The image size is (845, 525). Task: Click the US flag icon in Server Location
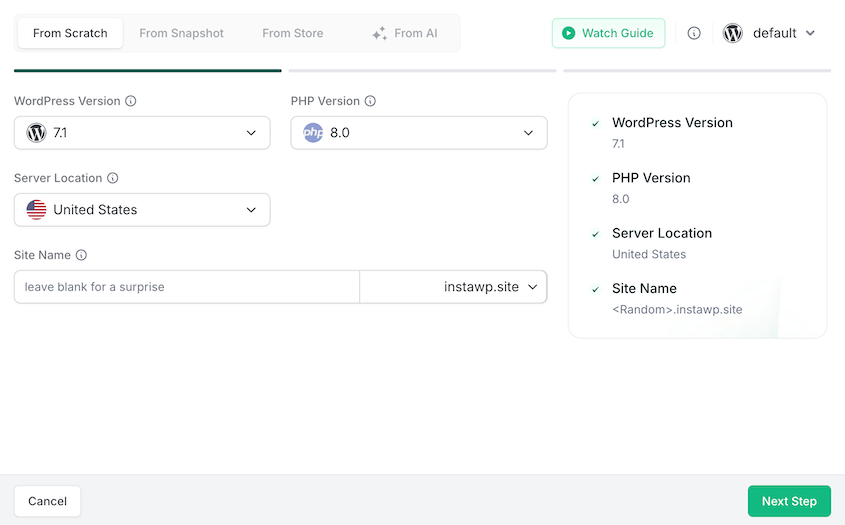[x=36, y=210]
